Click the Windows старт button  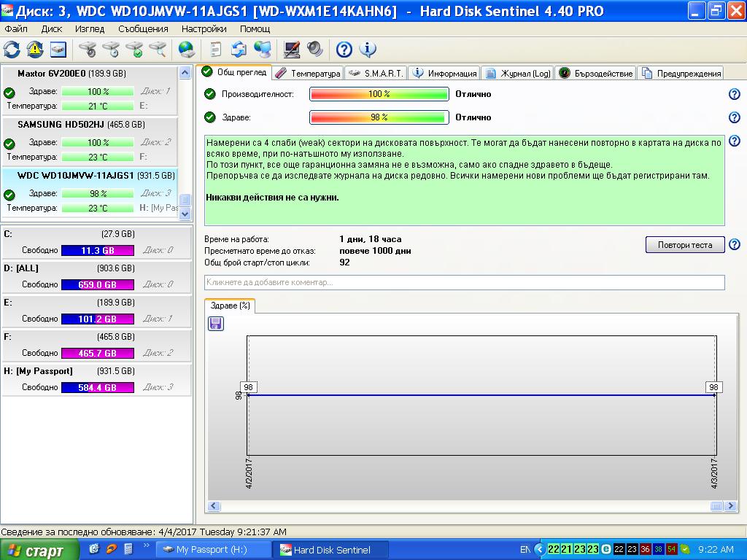38,551
